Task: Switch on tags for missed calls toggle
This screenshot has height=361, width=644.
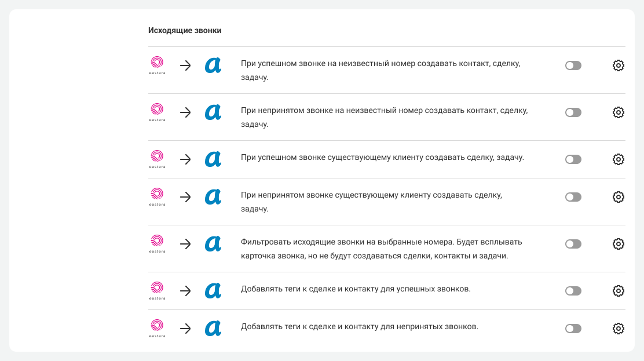Action: [x=573, y=329]
